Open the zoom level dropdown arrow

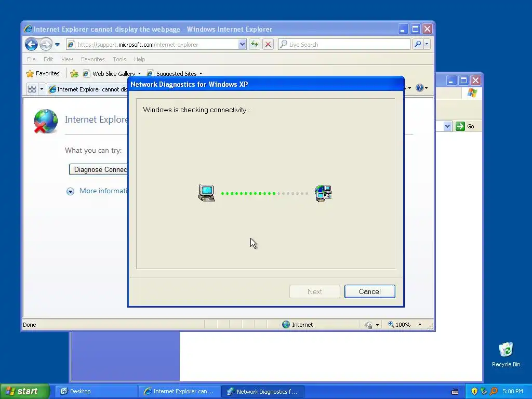click(420, 325)
